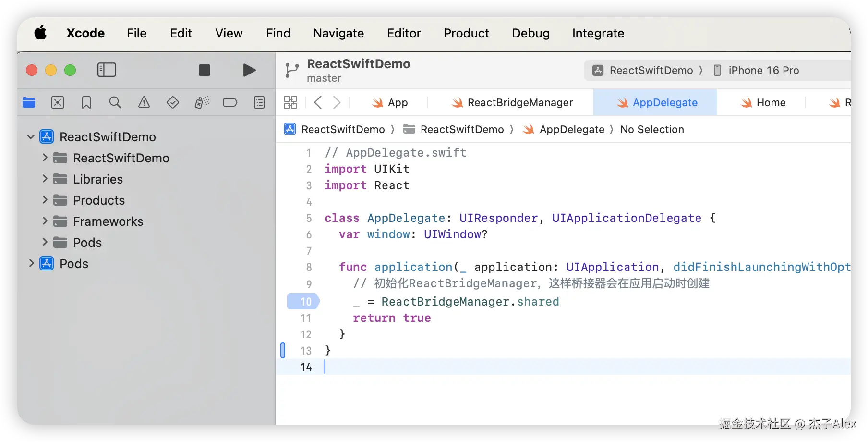The image size is (868, 442).
Task: Show the Find navigator
Action: coord(115,102)
